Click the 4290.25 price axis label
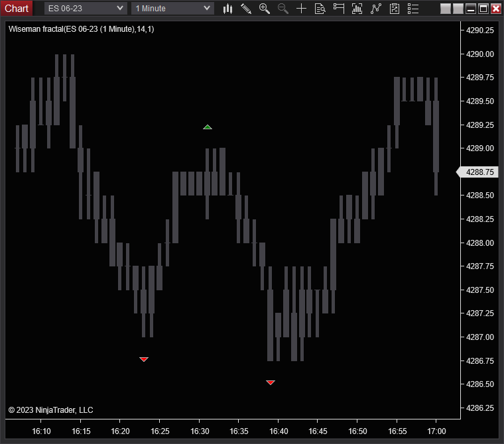This screenshot has height=444, width=504. 480,30
